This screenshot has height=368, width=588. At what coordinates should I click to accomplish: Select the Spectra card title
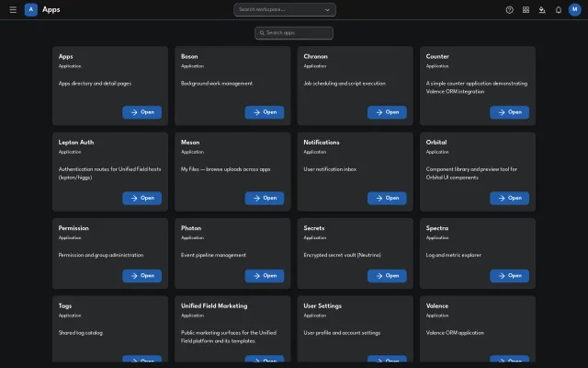point(437,228)
